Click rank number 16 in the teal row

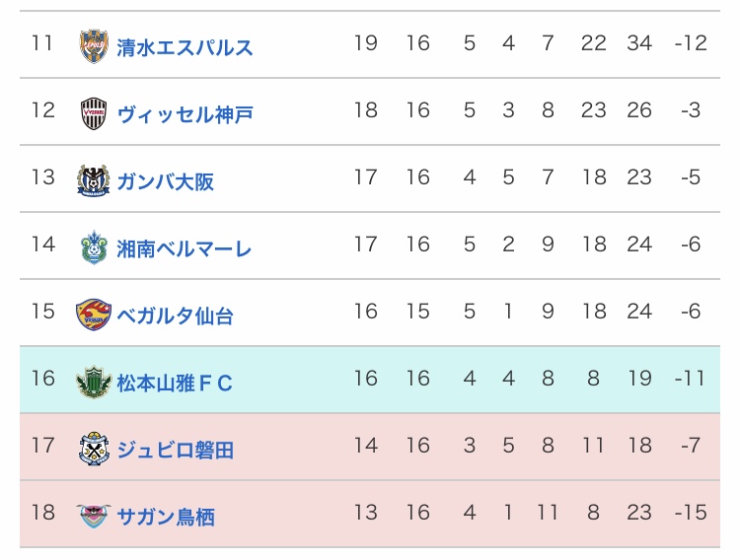click(x=42, y=379)
